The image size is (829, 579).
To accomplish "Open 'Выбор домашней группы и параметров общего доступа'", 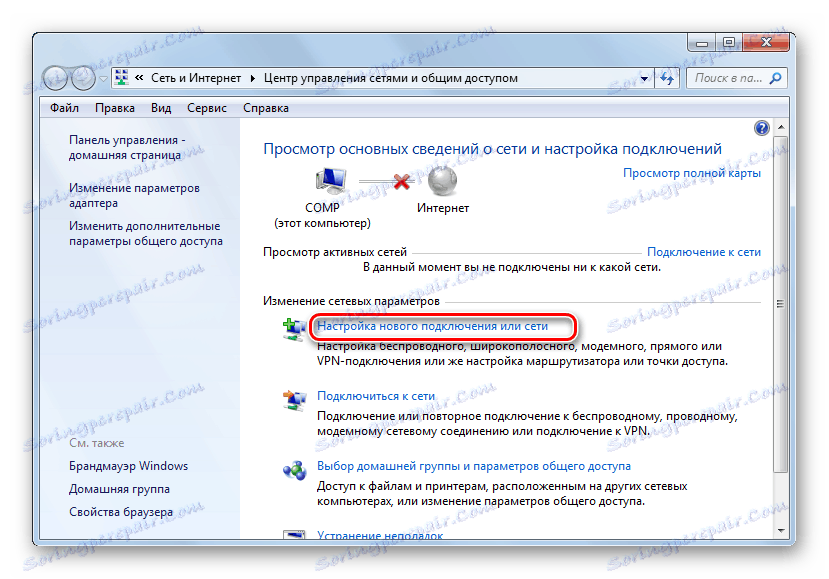I will click(x=474, y=466).
